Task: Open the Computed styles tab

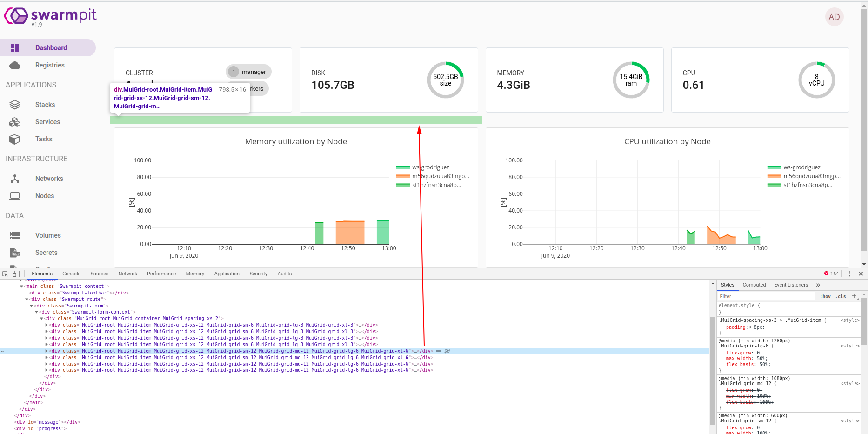Action: coord(754,285)
